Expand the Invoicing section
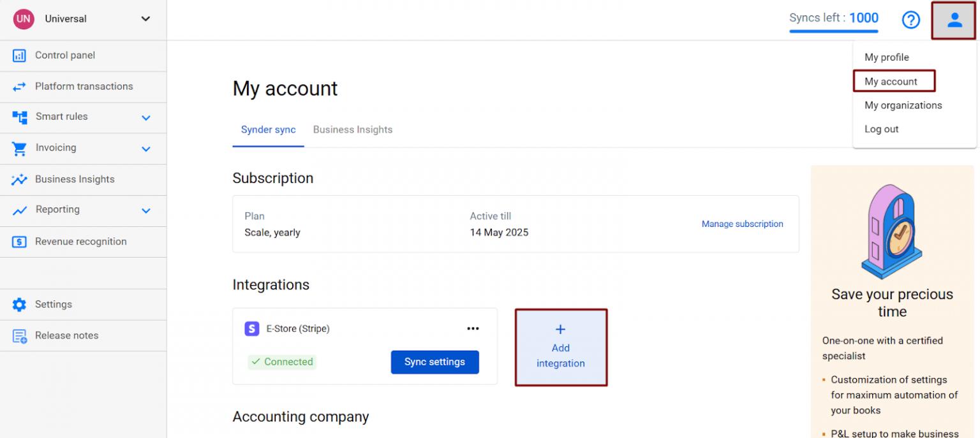 [145, 149]
